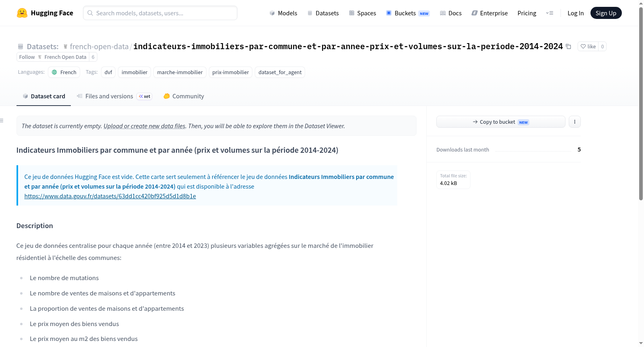Click the Datasets breadcrumb icon
Viewport: 644px width, 347px height.
pos(21,46)
